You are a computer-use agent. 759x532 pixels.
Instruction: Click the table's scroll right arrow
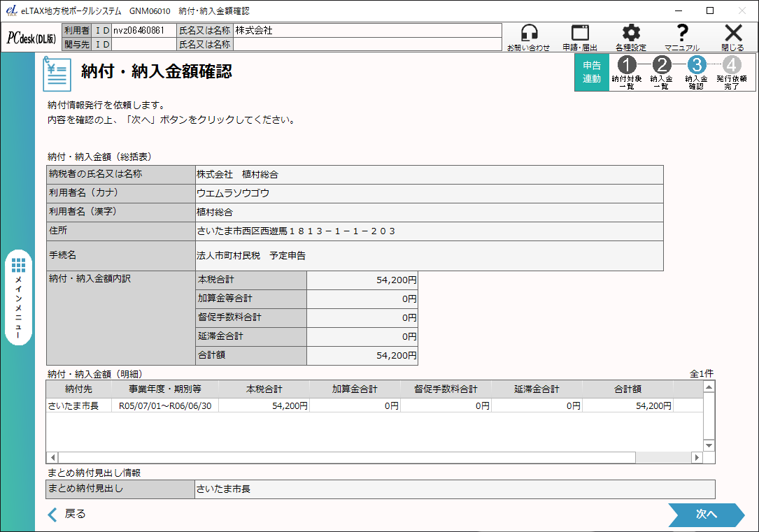coord(697,457)
